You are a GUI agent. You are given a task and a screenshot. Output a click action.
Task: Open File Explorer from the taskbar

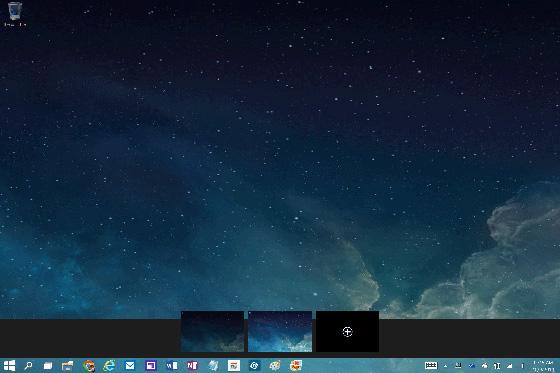point(68,365)
